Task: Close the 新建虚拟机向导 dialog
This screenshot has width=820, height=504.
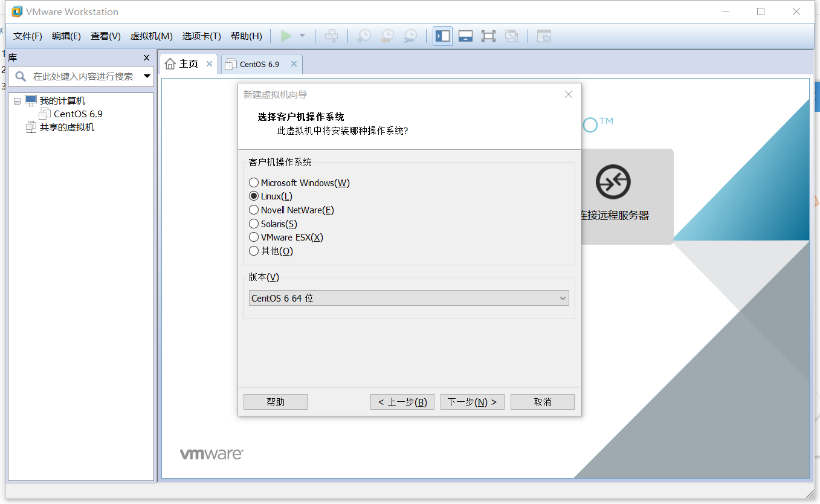Action: click(568, 94)
